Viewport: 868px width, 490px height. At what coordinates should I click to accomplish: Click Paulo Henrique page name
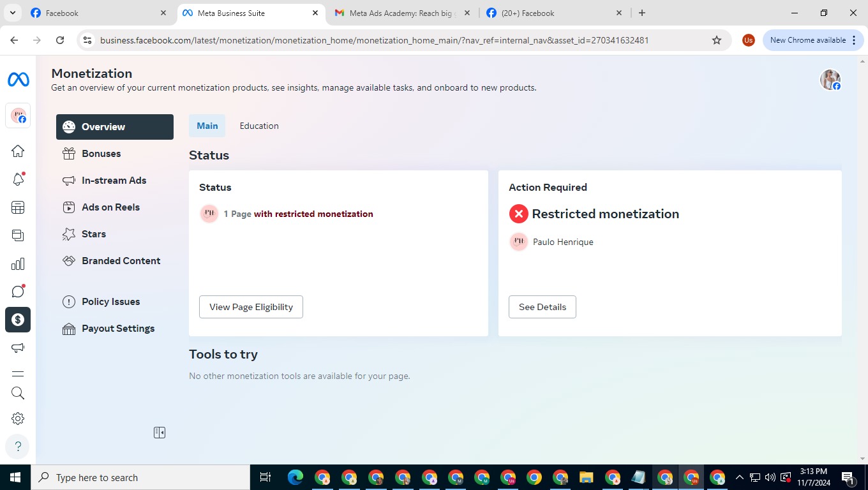click(x=563, y=242)
